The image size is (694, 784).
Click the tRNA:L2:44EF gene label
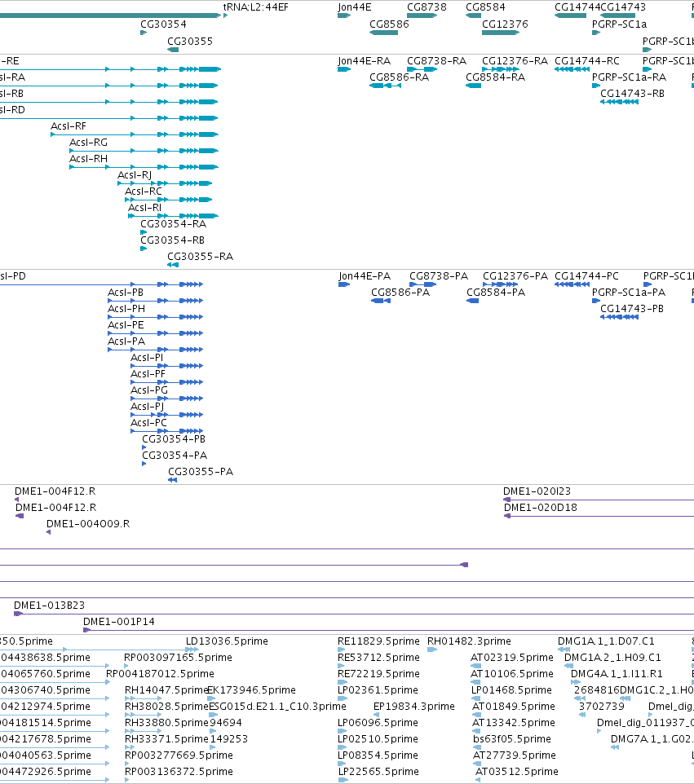[255, 7]
